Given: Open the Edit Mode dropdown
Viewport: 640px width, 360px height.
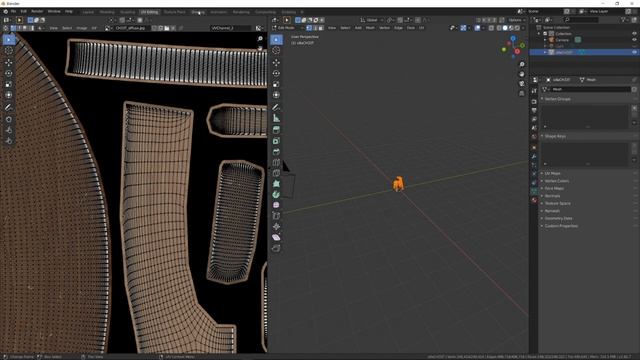Looking at the screenshot, I should click(288, 28).
